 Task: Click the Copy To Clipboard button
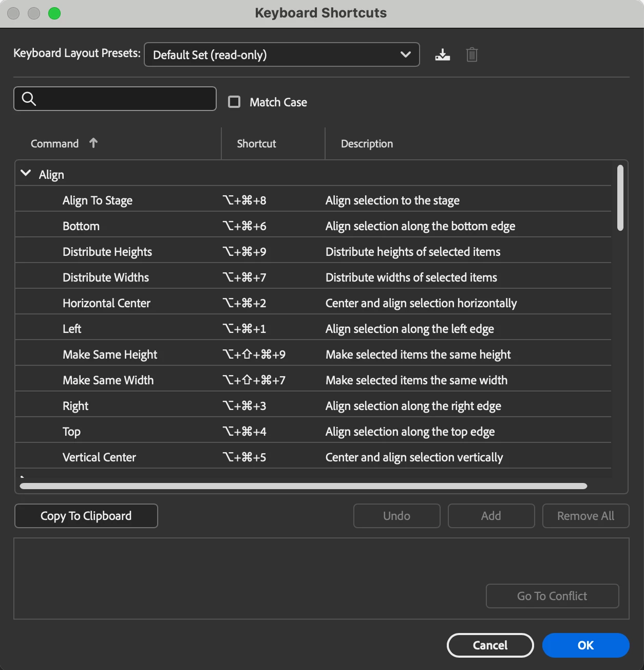click(x=86, y=516)
